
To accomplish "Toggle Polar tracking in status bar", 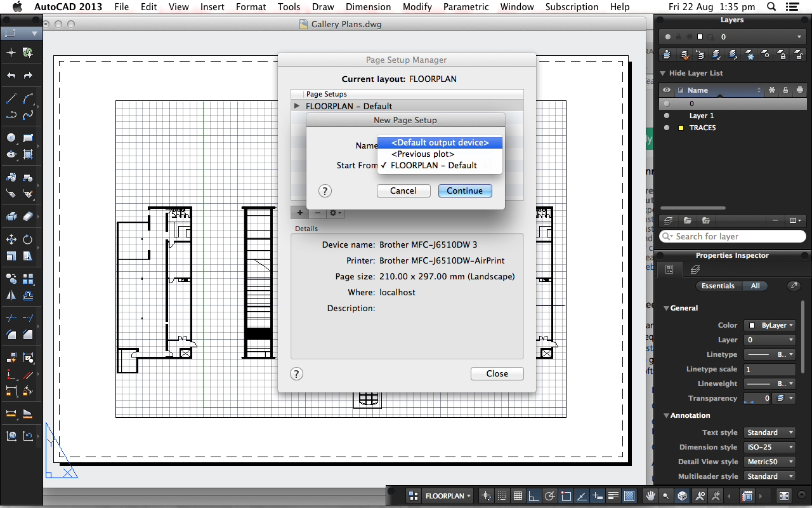I will coord(550,496).
